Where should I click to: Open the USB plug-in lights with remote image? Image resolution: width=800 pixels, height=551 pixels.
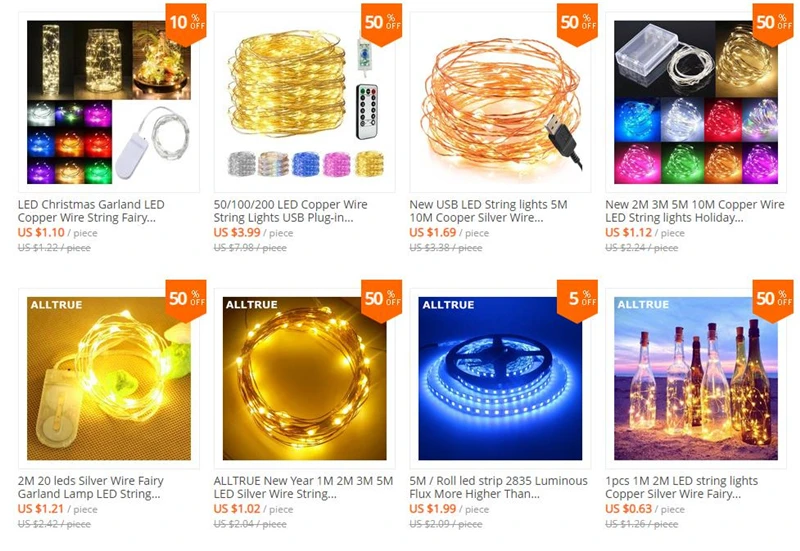click(x=305, y=102)
